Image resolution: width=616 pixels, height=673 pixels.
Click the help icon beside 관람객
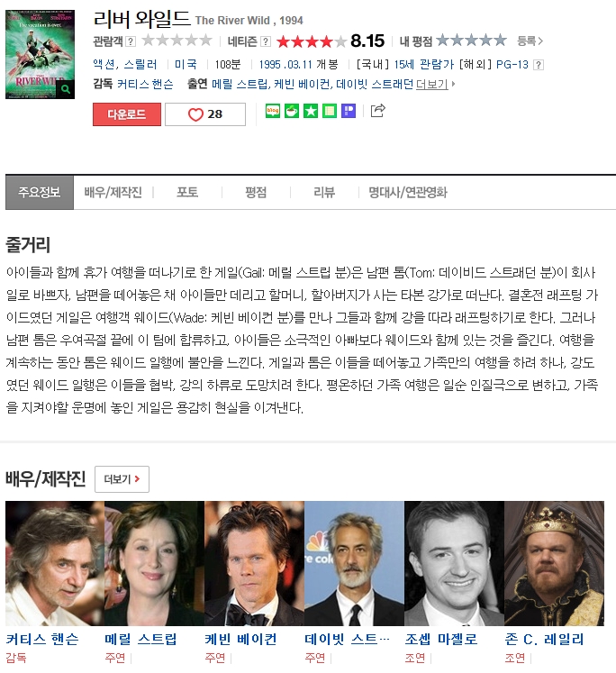131,41
